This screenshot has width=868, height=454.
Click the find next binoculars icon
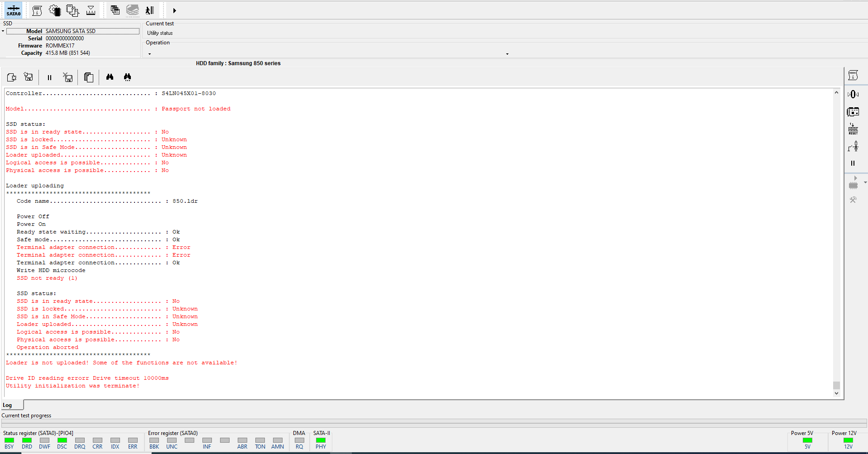(127, 77)
